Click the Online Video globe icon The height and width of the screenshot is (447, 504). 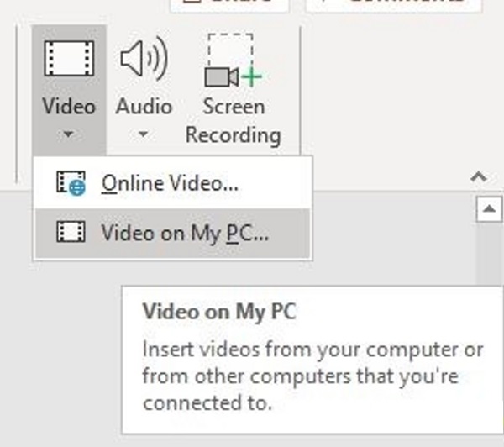point(71,182)
